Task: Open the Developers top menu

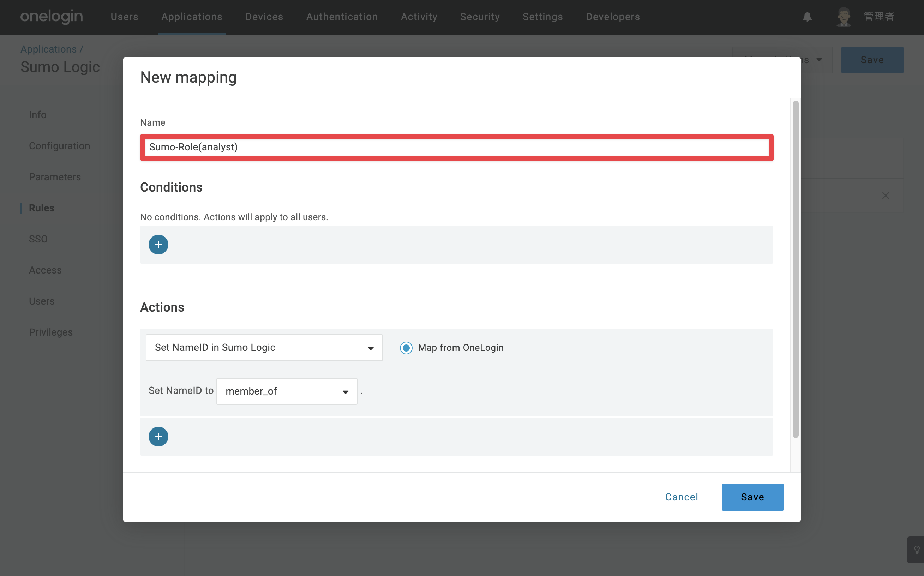Action: point(613,17)
